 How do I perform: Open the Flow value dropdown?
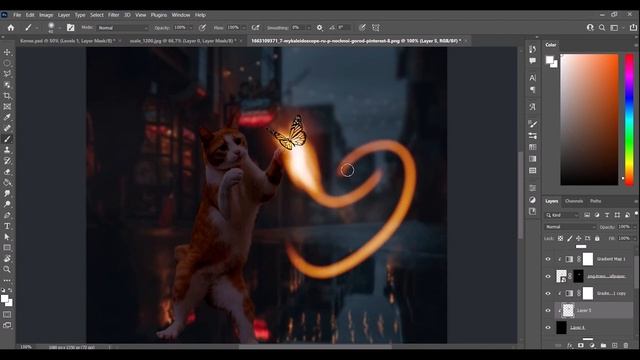[244, 28]
